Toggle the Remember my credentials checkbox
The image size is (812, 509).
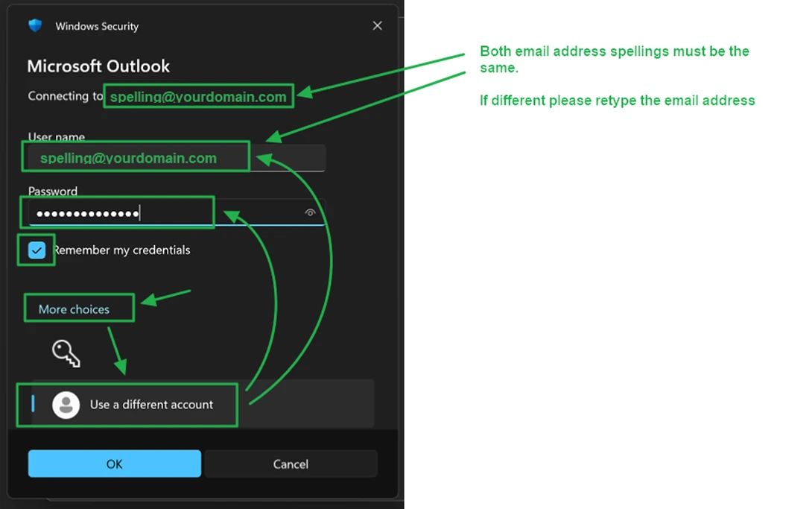(x=37, y=250)
